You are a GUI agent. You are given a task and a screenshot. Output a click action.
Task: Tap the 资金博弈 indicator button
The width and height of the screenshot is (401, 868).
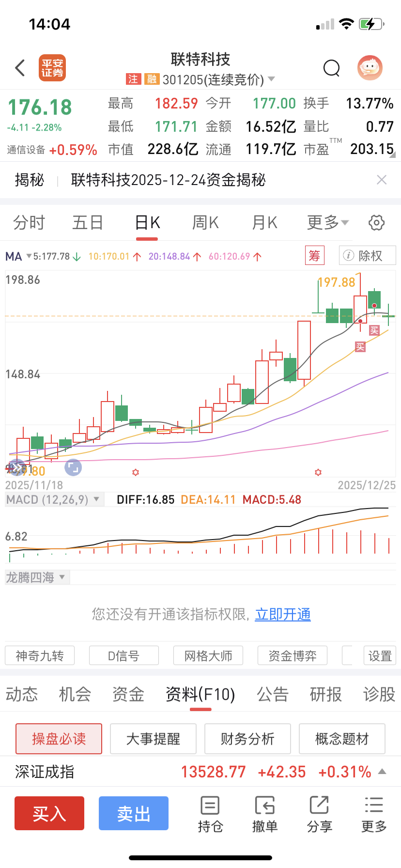click(293, 656)
